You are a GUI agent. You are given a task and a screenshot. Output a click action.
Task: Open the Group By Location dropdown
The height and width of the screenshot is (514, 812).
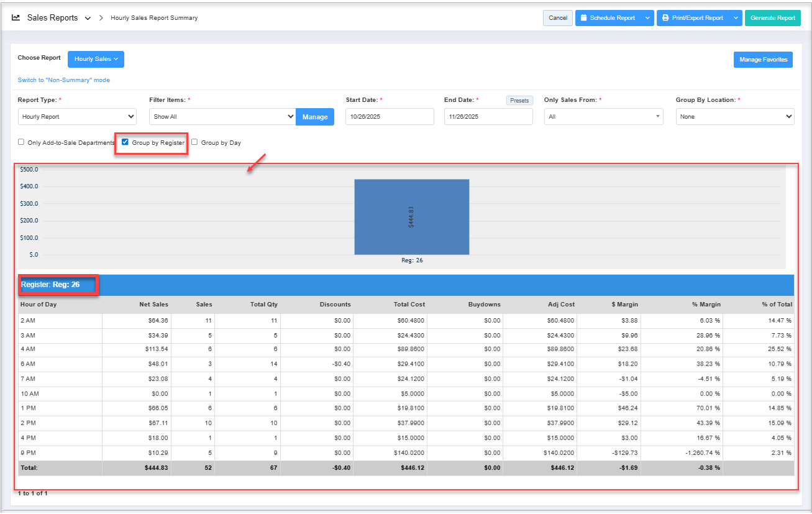[x=734, y=117]
